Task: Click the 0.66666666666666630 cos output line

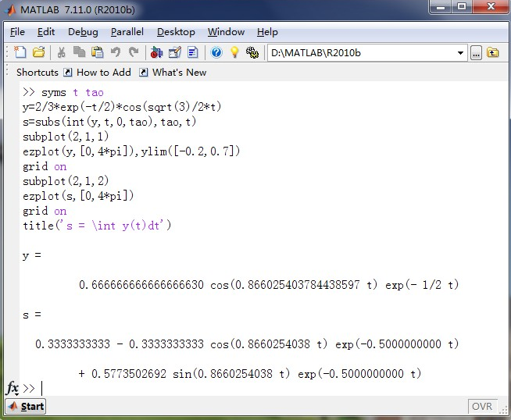Action: pos(269,285)
